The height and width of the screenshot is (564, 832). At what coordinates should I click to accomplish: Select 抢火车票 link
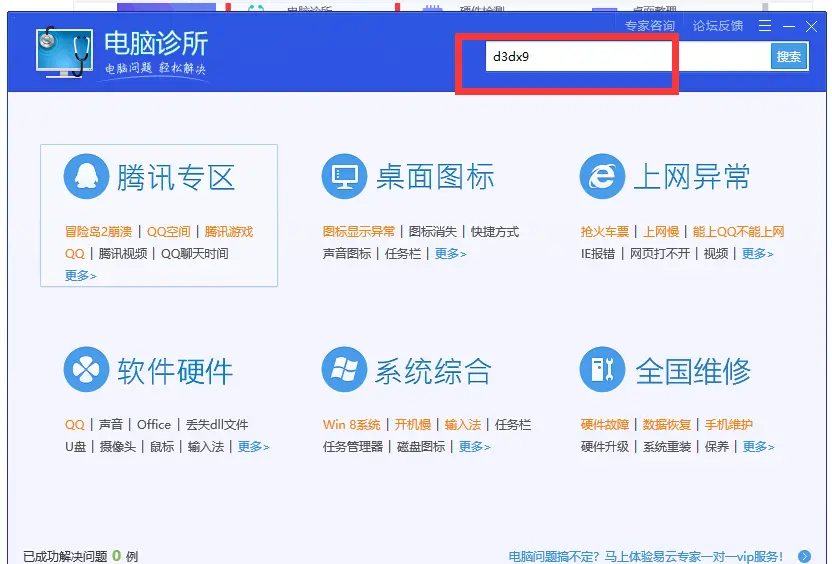[605, 232]
